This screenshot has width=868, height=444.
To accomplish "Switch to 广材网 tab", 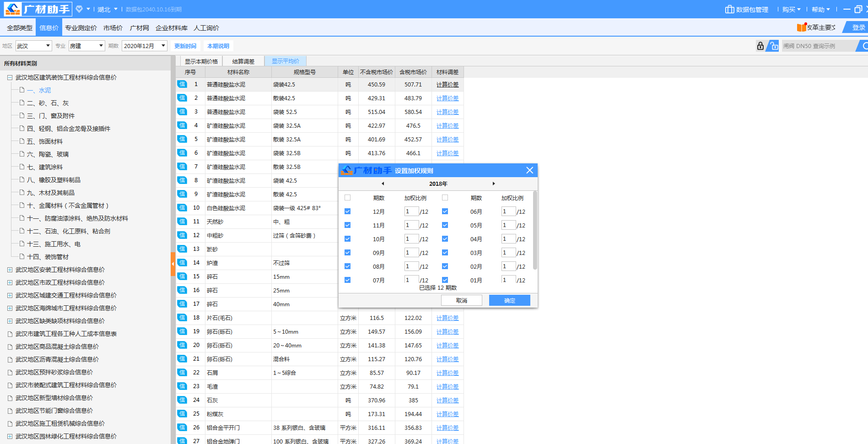I will point(140,28).
